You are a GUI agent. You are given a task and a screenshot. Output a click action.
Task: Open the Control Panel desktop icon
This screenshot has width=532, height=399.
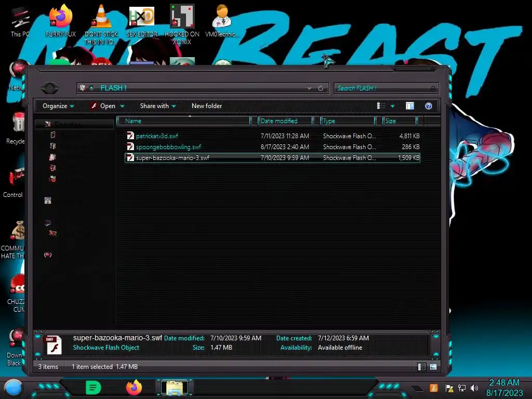pyautogui.click(x=14, y=182)
